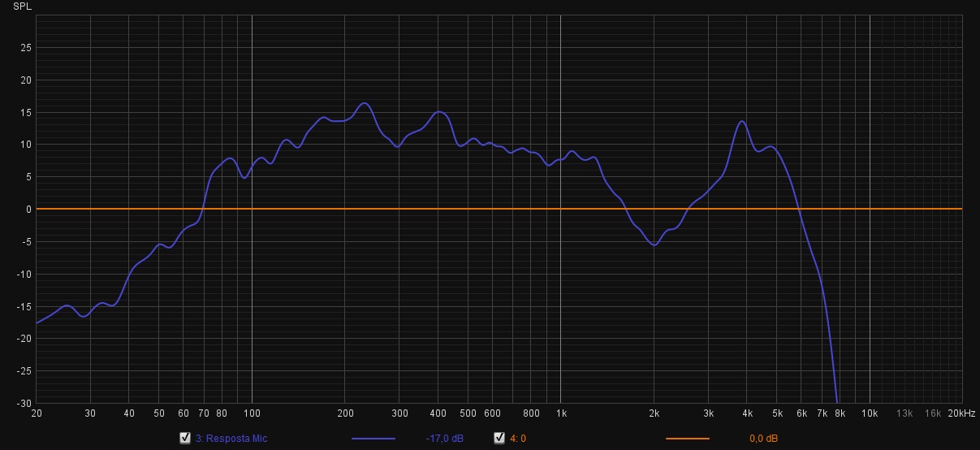Click the blue curve peak near 4 kHz
This screenshot has height=450, width=980.
click(741, 121)
